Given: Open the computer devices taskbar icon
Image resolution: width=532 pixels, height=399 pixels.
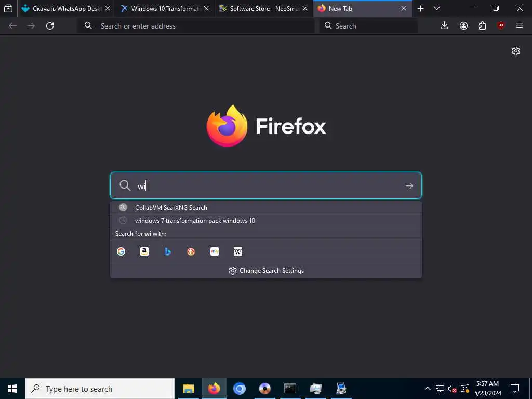Looking at the screenshot, I should pyautogui.click(x=315, y=389).
